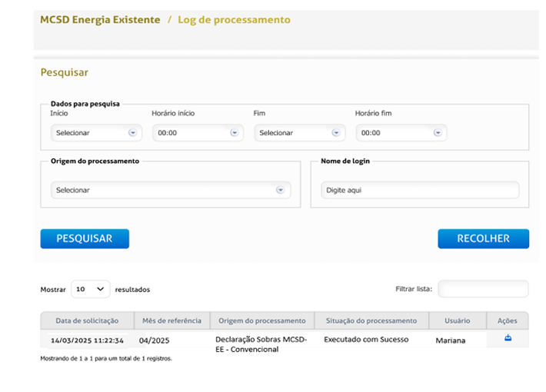546x392 pixels.
Task: Sort by Data de solicitação column header
Action: pos(87,321)
